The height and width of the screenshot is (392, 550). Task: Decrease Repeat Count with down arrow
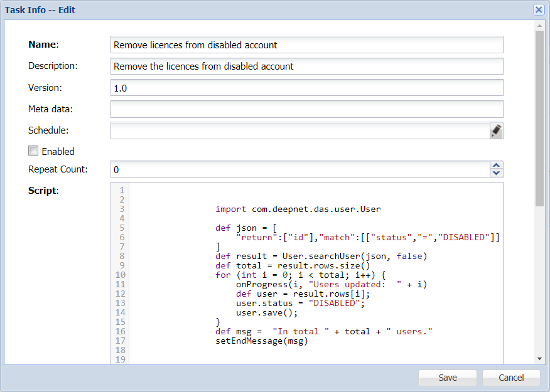click(x=496, y=173)
